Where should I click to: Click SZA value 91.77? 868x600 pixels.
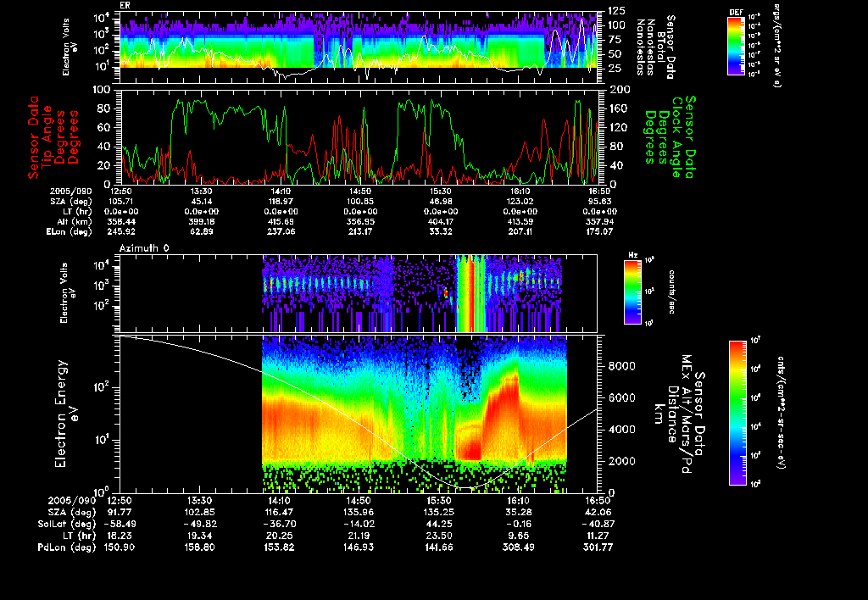click(120, 513)
